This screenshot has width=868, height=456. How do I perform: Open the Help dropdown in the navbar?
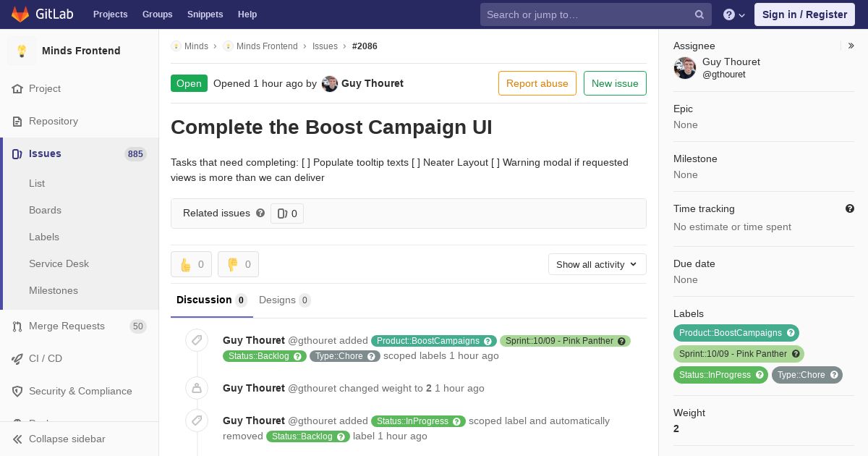(x=734, y=14)
